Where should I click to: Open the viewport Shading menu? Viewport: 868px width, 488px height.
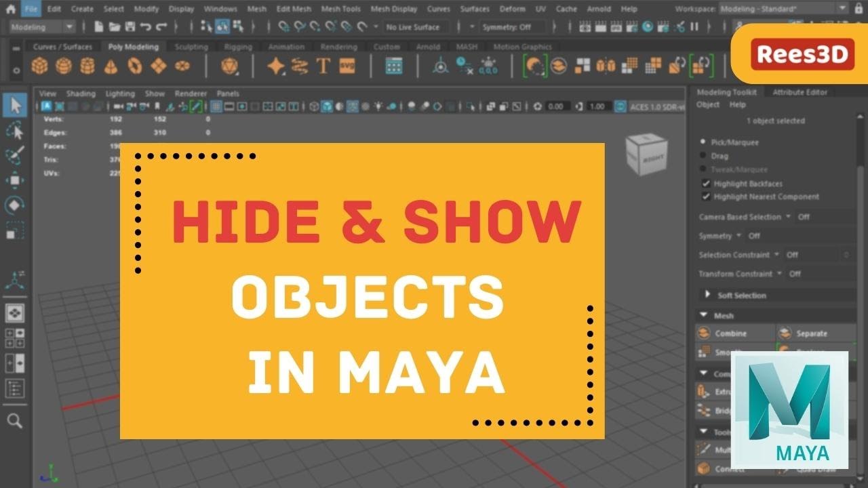tap(80, 94)
